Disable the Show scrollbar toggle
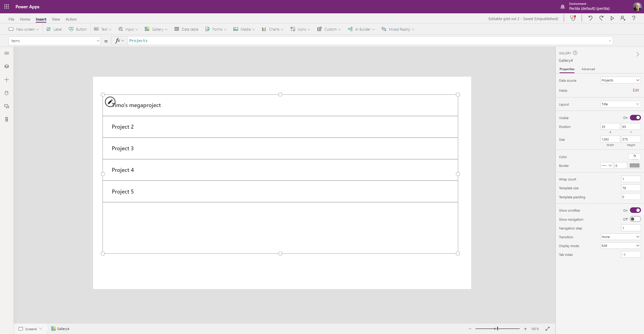The height and width of the screenshot is (334, 644). click(x=635, y=210)
